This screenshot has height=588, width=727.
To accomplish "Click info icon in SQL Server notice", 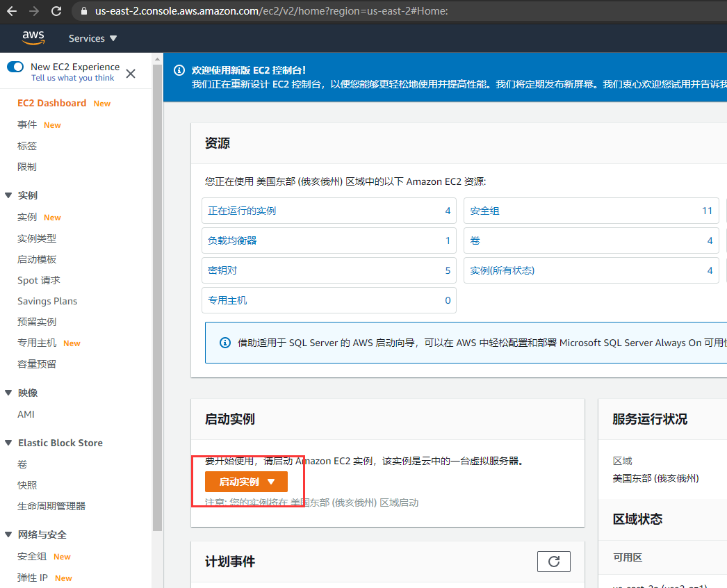I will pos(225,343).
